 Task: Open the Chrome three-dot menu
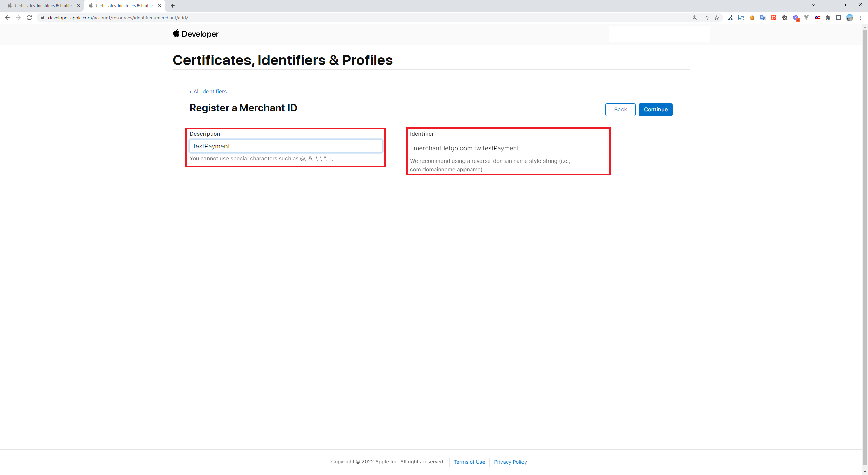[x=861, y=18]
